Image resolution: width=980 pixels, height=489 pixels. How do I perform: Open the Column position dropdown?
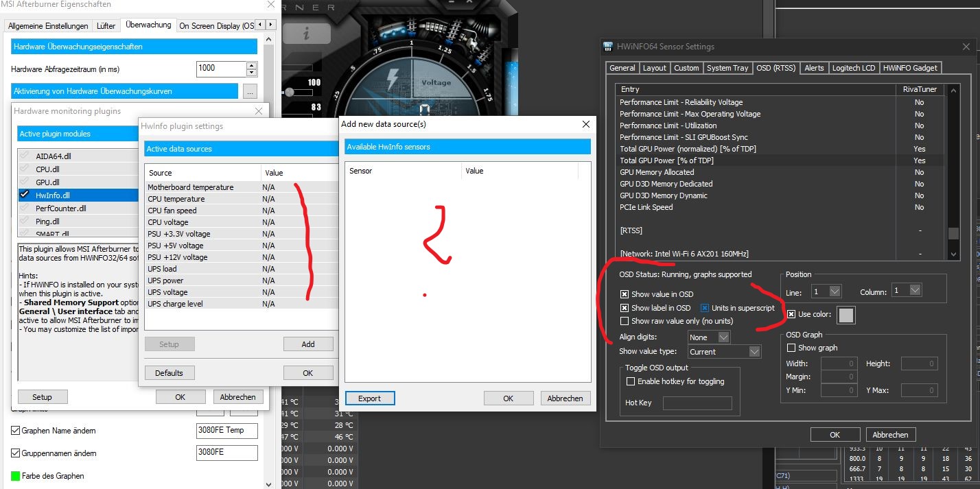click(907, 291)
